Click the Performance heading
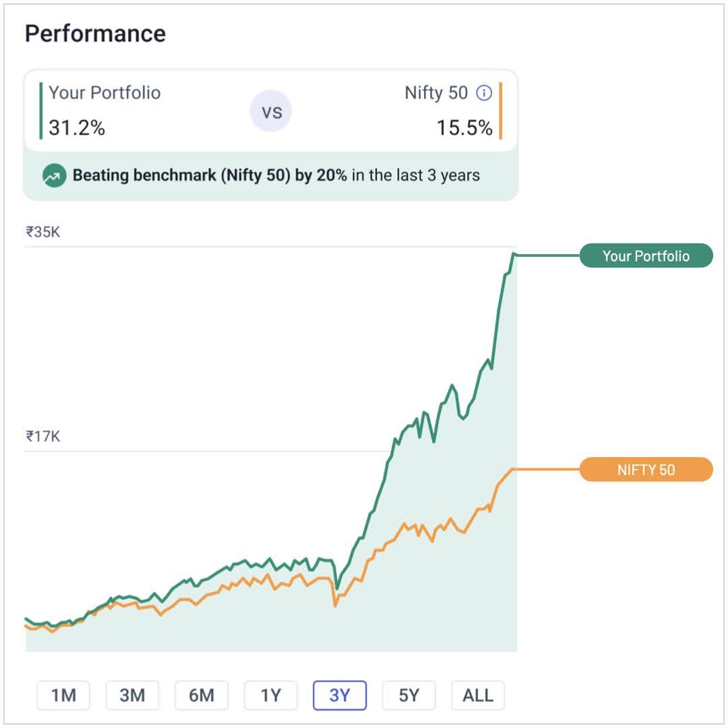This screenshot has height=728, width=728. [95, 34]
